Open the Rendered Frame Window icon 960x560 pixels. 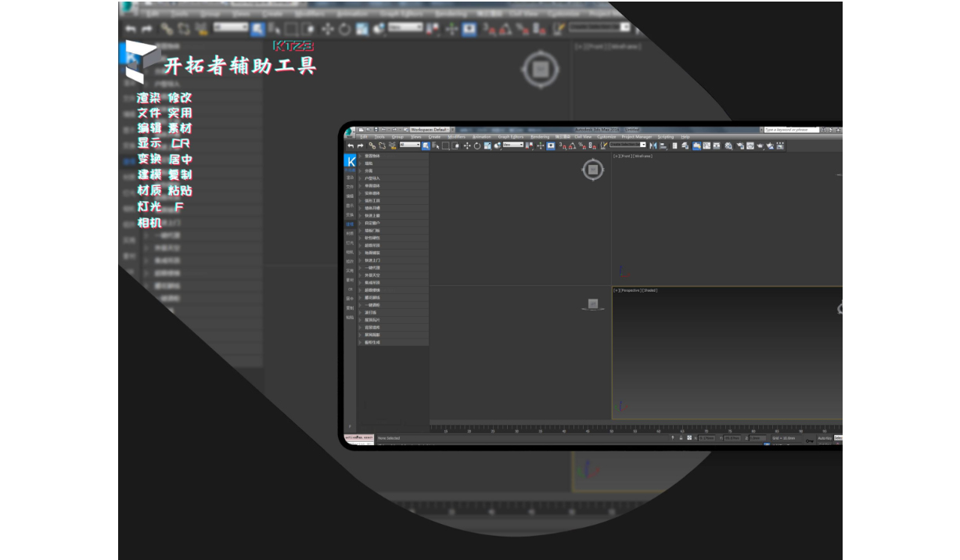pos(750,145)
